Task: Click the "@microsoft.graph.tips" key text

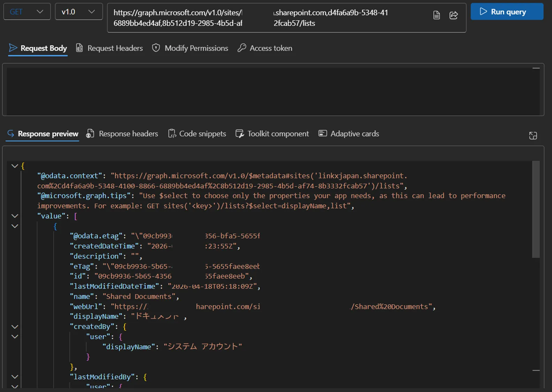Action: tap(84, 196)
